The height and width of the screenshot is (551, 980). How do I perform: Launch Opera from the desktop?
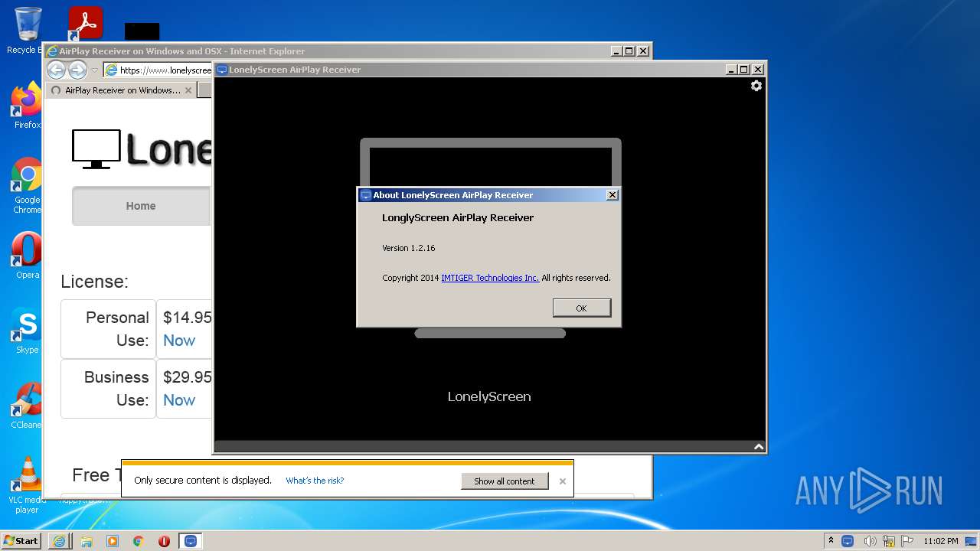pyautogui.click(x=27, y=256)
